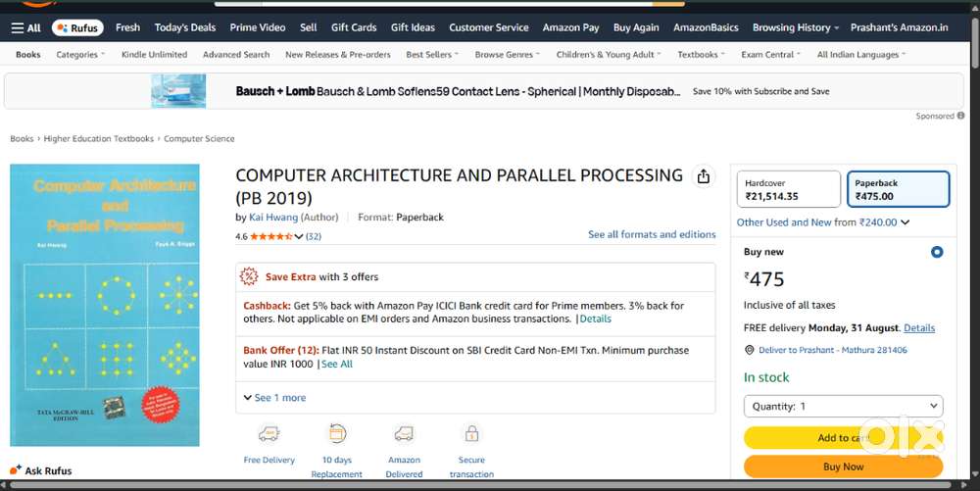Choose the Hardcover format option
Viewport: 980px width, 491px height.
click(789, 189)
